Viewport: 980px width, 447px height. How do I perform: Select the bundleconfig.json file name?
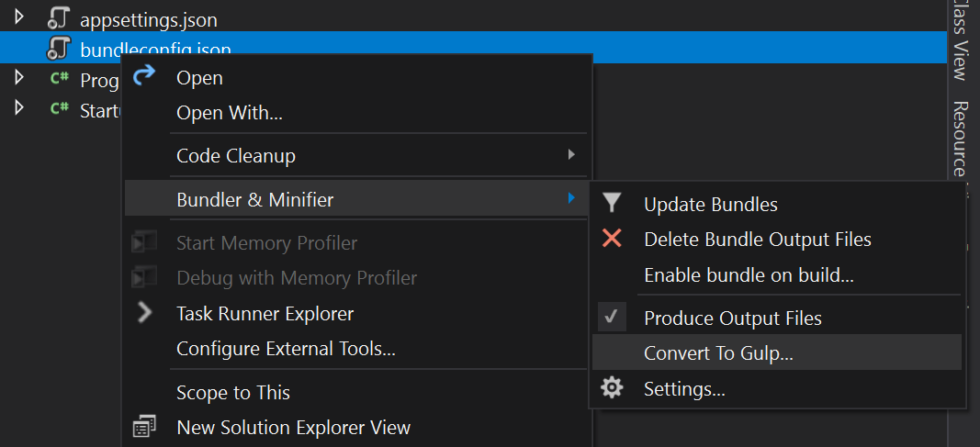click(155, 50)
